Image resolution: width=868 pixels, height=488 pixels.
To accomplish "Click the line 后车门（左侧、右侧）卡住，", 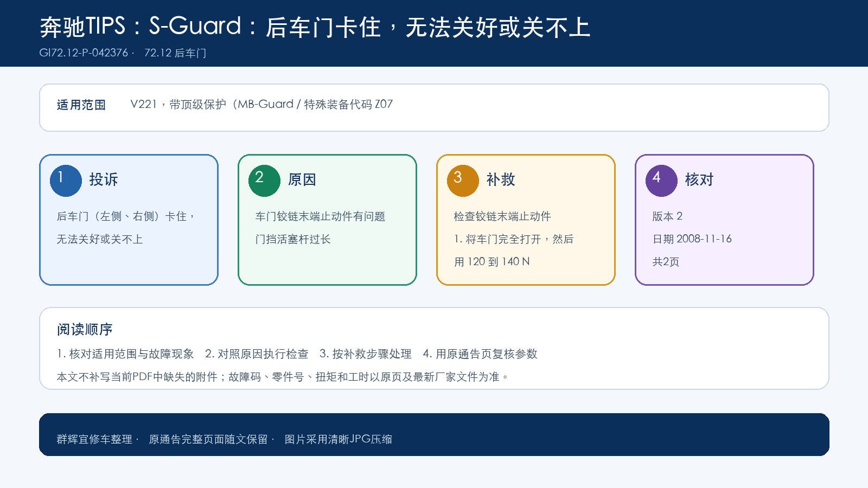I will [x=126, y=216].
